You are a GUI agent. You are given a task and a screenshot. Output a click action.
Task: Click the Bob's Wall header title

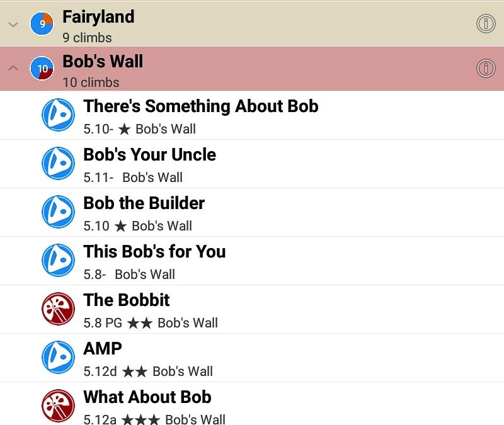pyautogui.click(x=103, y=62)
